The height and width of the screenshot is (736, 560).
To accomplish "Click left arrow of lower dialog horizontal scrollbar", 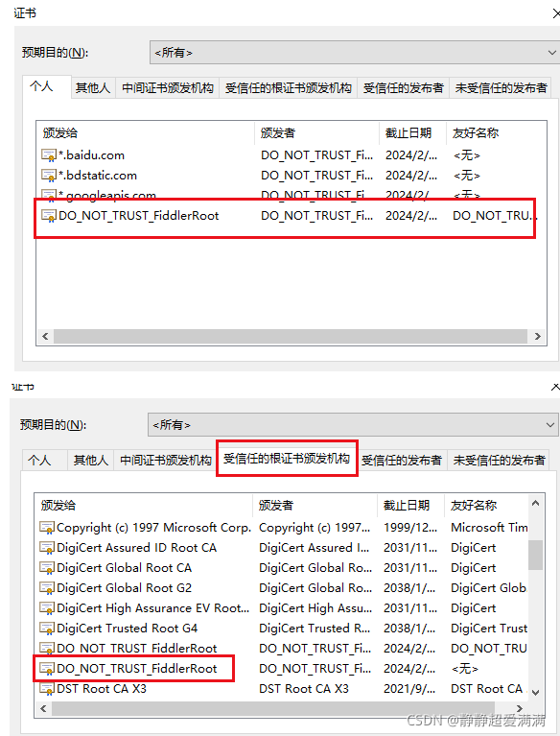I will (x=43, y=708).
